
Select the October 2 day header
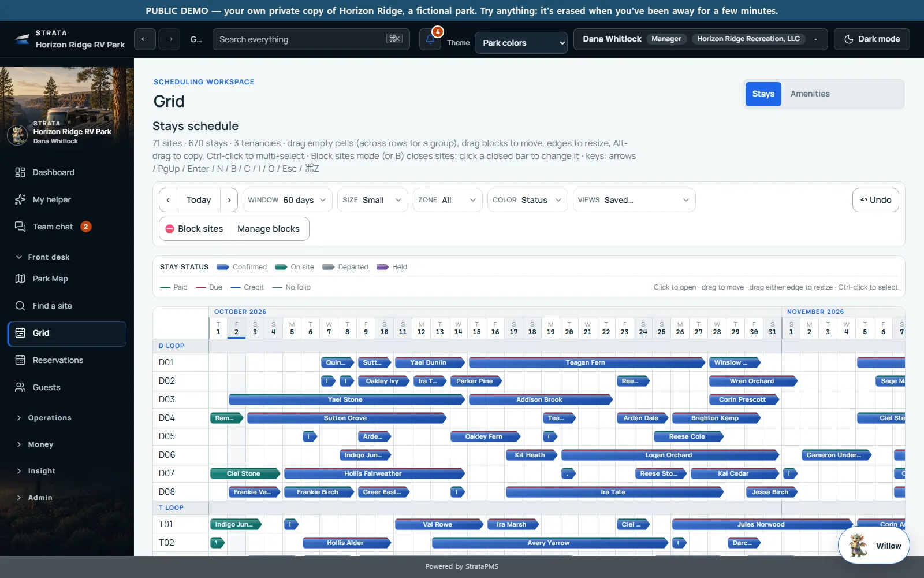(236, 328)
